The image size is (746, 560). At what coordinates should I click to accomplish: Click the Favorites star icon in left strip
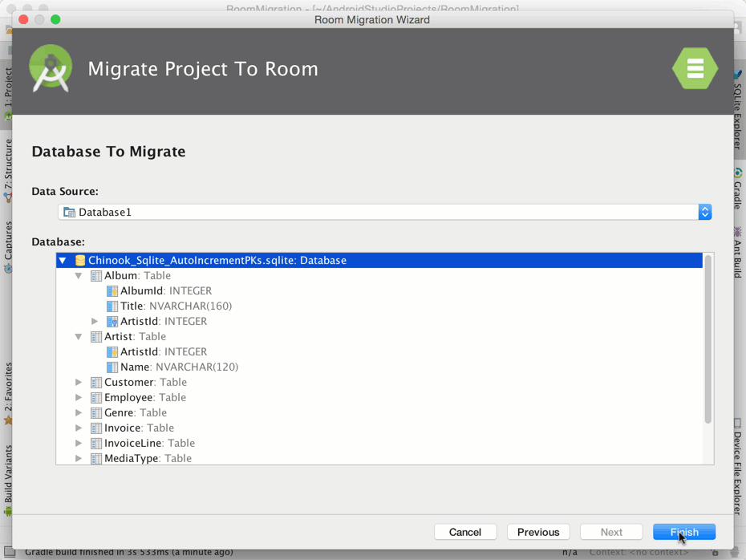(7, 420)
